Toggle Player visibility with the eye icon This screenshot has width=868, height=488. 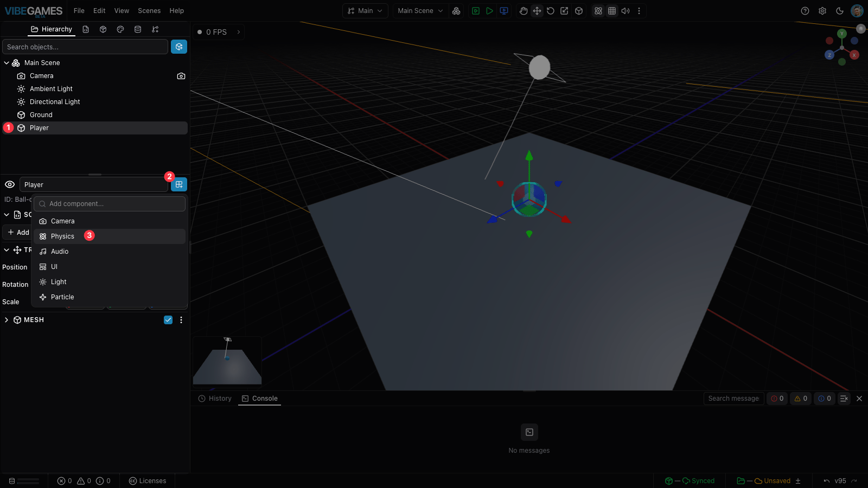coord(10,184)
